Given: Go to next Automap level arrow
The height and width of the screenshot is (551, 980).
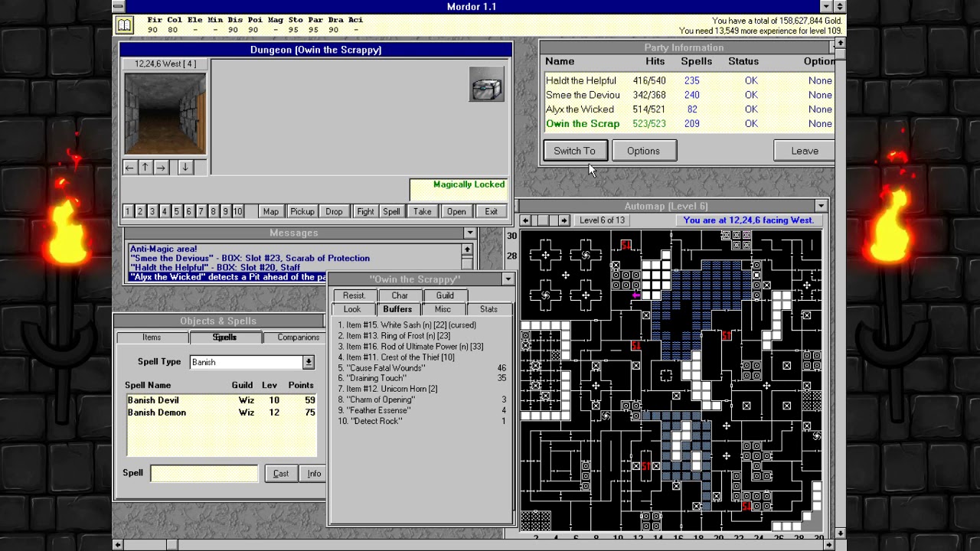Looking at the screenshot, I should click(564, 220).
